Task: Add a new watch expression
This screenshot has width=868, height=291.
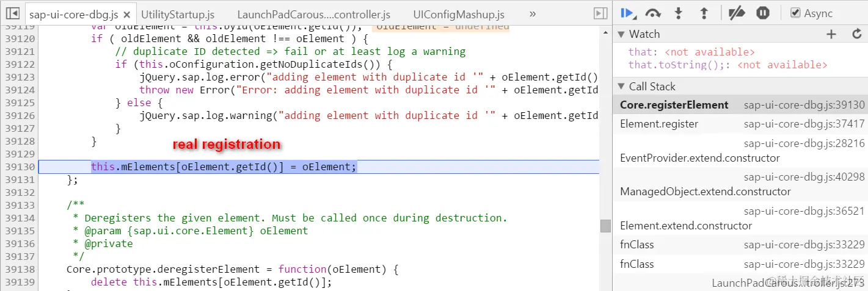Action: (831, 34)
